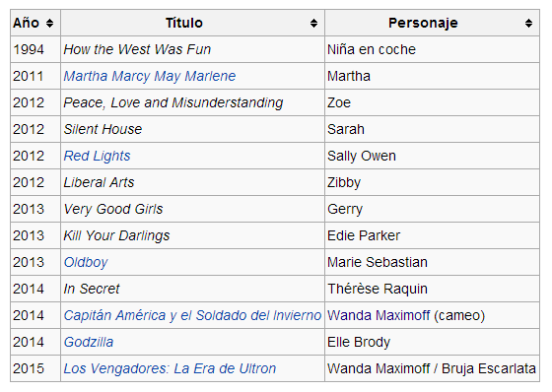Click the Silent House title cell

click(192, 129)
